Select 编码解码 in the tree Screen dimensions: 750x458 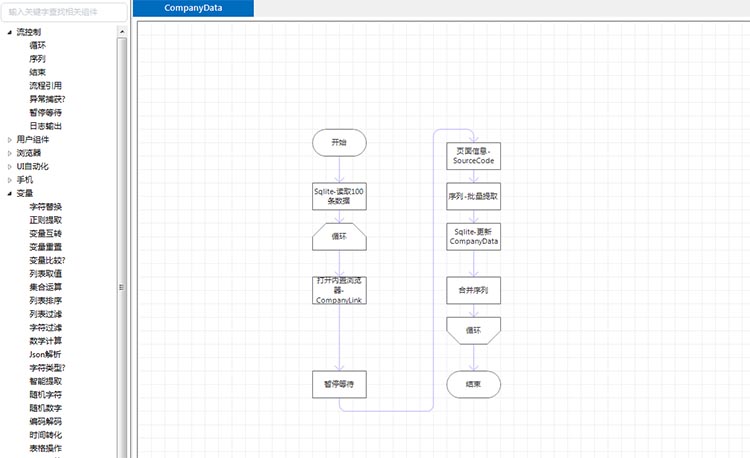click(45, 421)
